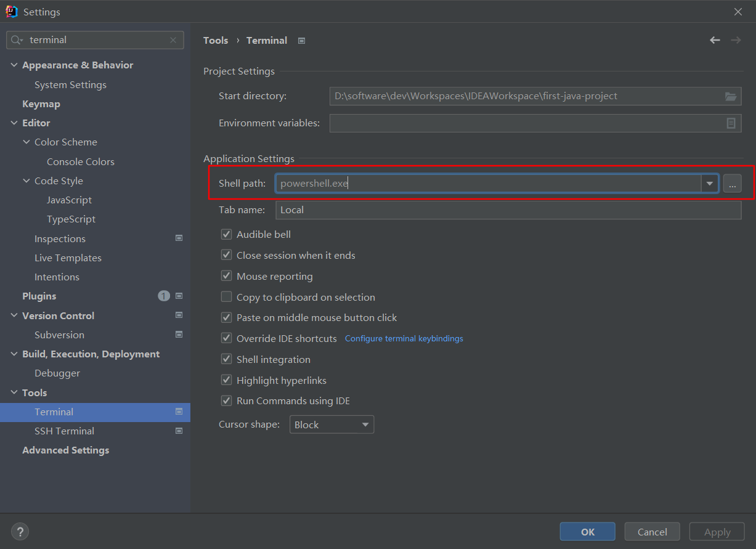Open JavaScript code style settings
Image resolution: width=756 pixels, height=549 pixels.
tap(69, 200)
